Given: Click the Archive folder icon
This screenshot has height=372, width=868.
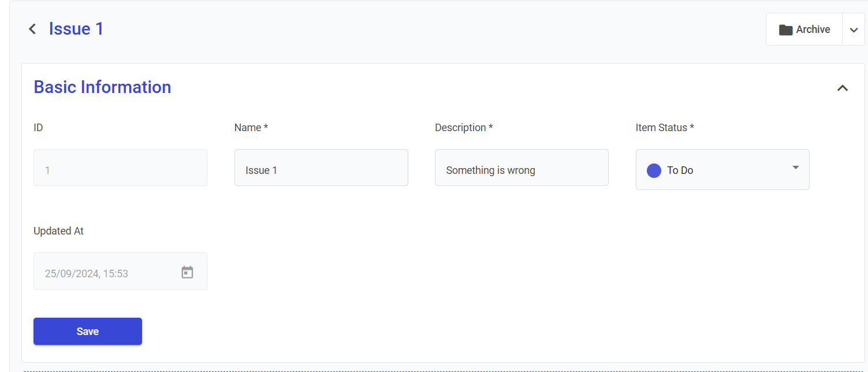Looking at the screenshot, I should (785, 29).
